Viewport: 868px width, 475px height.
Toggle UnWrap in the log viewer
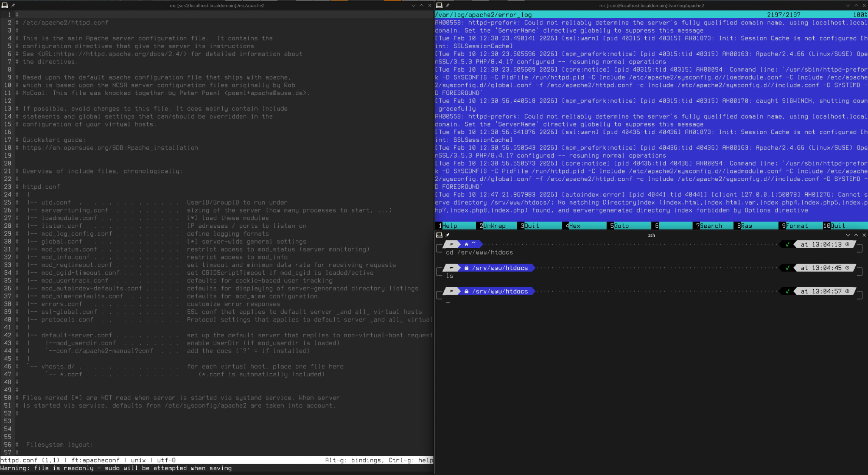coord(494,226)
